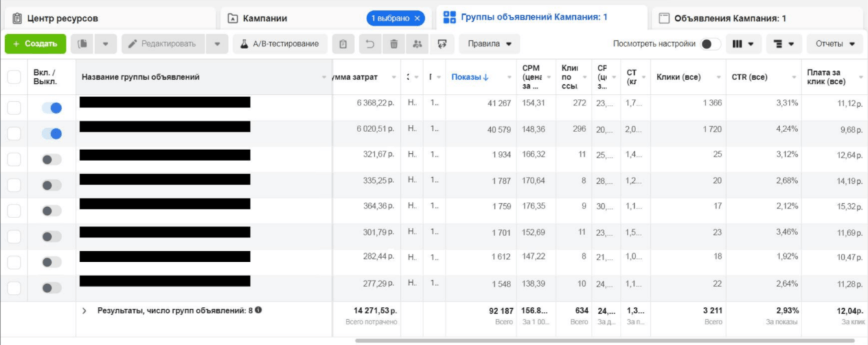Image resolution: width=868 pixels, height=345 pixels.
Task: Click the horizontal scrollbar at table bottom
Action: point(604,340)
